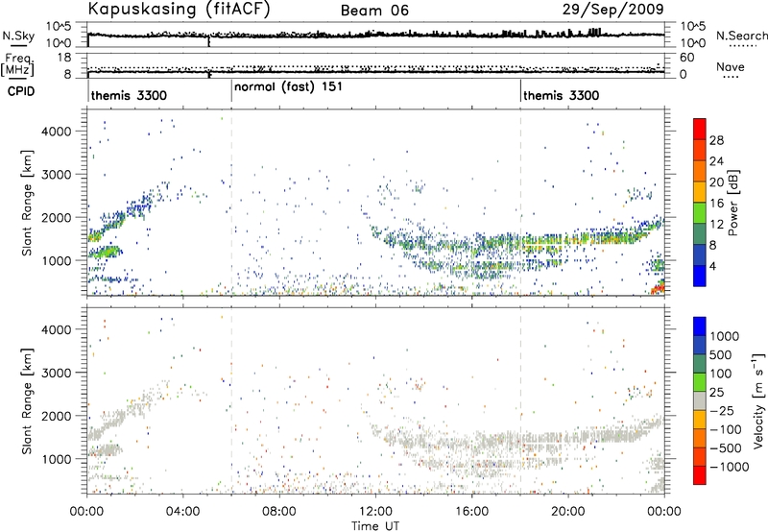Click the '08:00' time axis tick
The image size is (768, 532).
click(x=278, y=512)
